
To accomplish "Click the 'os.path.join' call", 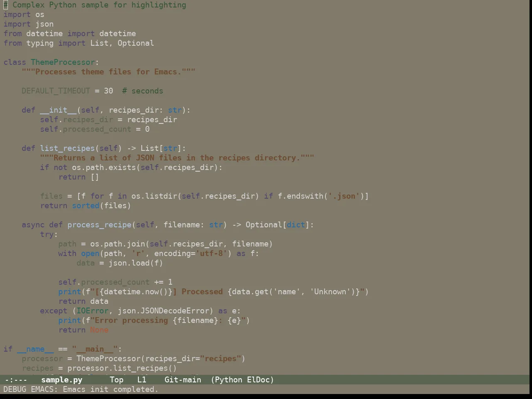I will [118, 244].
